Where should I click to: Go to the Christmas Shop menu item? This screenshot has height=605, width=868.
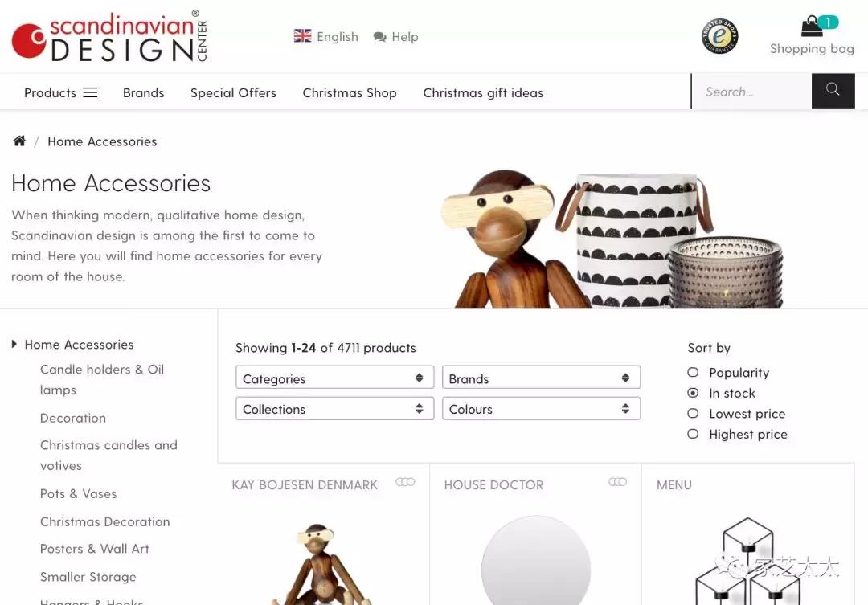(x=350, y=93)
